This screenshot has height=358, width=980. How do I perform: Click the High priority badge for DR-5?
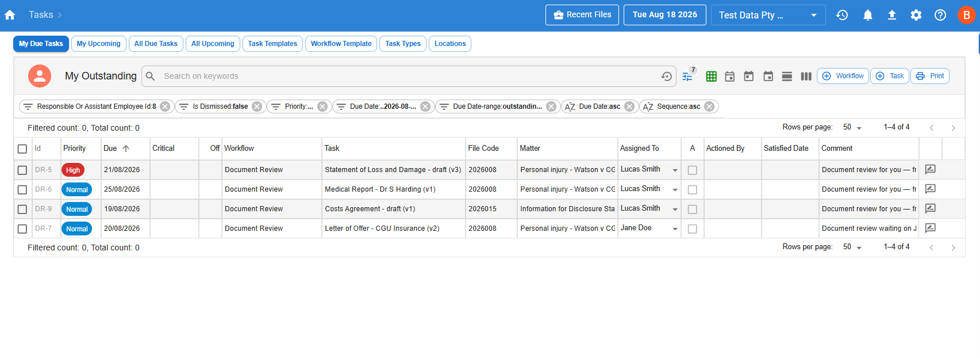pyautogui.click(x=73, y=170)
